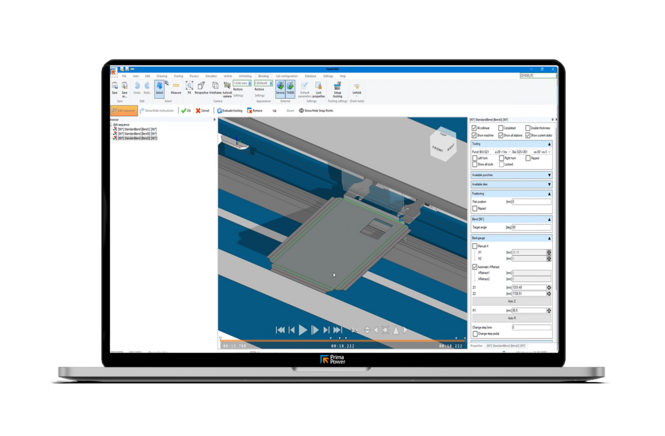Screen dimensions: 665x436
Task: Click the Fit view icon
Action: tap(189, 87)
